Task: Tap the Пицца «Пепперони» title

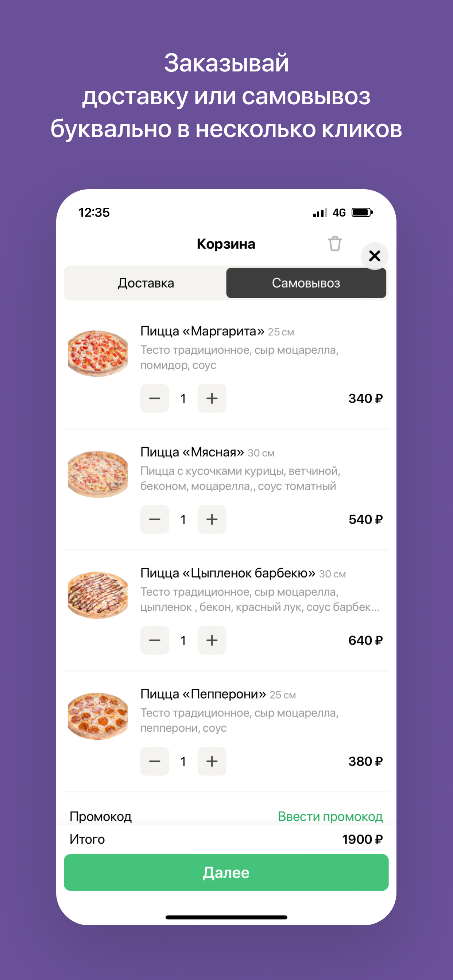Action: click(x=203, y=694)
